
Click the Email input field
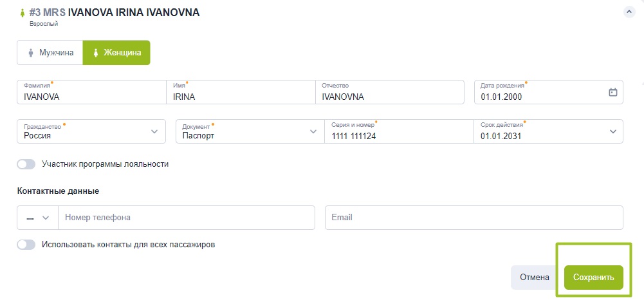click(x=474, y=218)
